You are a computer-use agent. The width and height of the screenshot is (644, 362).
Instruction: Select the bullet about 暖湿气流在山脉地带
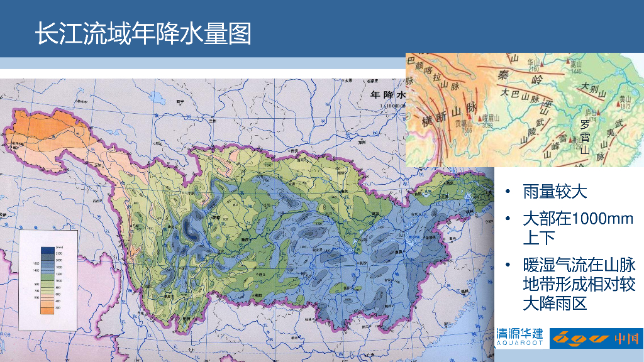click(579, 285)
